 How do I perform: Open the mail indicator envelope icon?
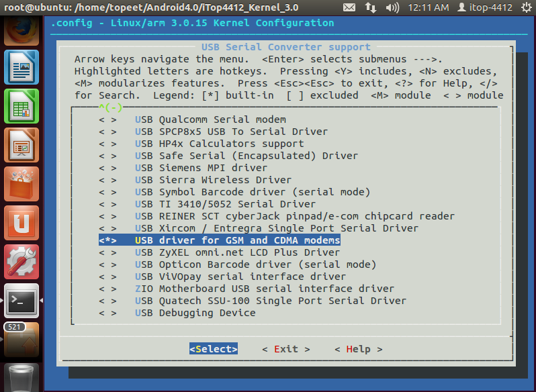pos(349,7)
